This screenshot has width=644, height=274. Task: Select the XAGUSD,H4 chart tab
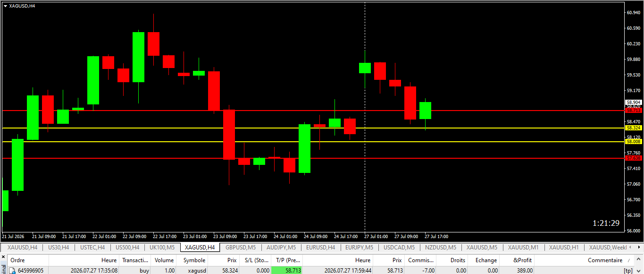tap(200, 247)
